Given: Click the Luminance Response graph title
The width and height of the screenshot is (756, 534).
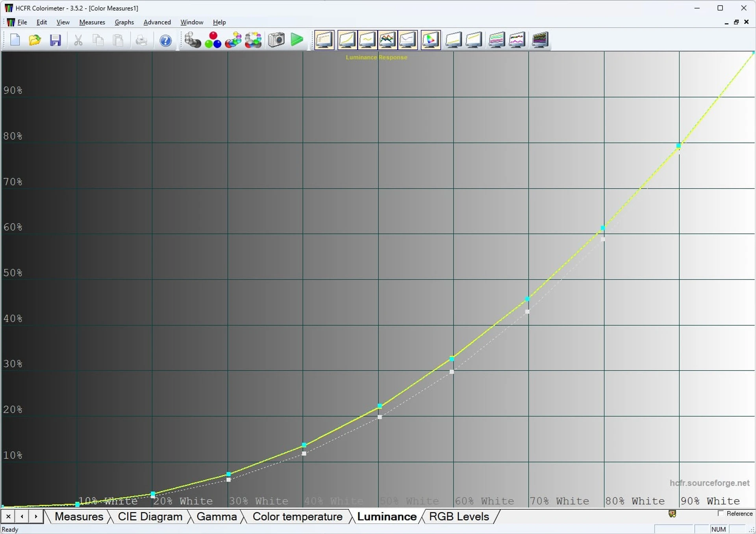Looking at the screenshot, I should [x=376, y=57].
